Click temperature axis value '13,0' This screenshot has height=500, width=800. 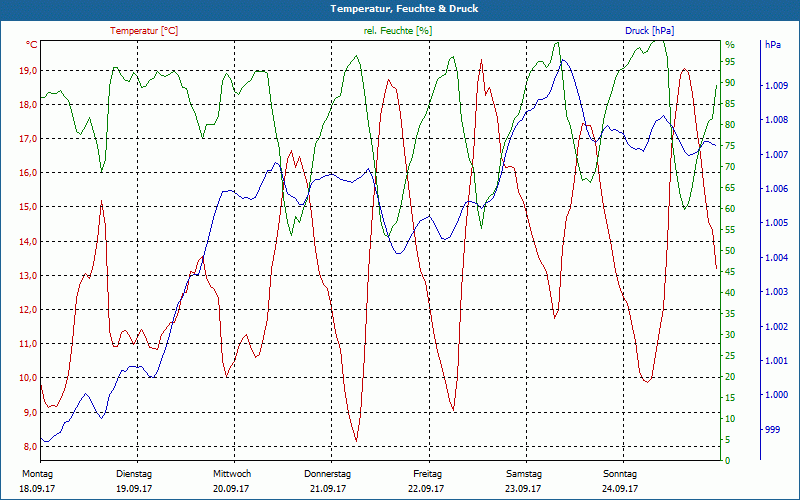pos(28,276)
